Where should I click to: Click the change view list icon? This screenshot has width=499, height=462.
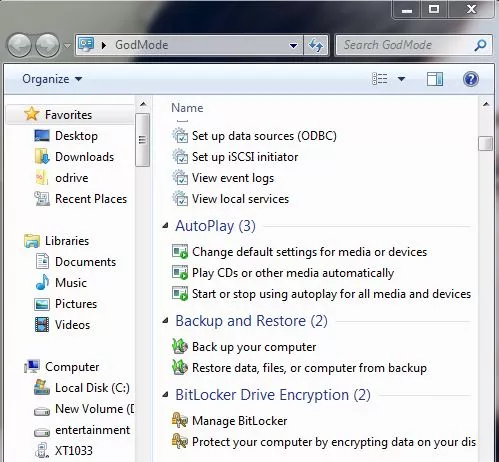[x=379, y=79]
